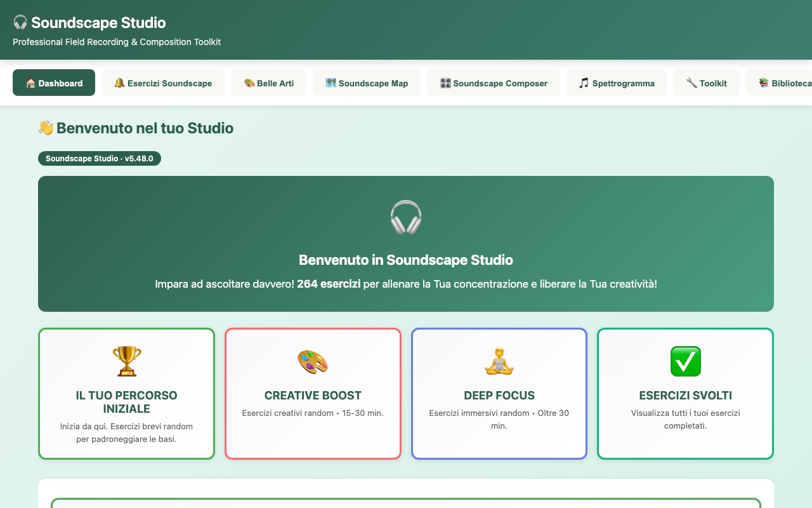Image resolution: width=812 pixels, height=508 pixels.
Task: View ESERCIZI SVOLTI completed exercises
Action: [x=686, y=394]
